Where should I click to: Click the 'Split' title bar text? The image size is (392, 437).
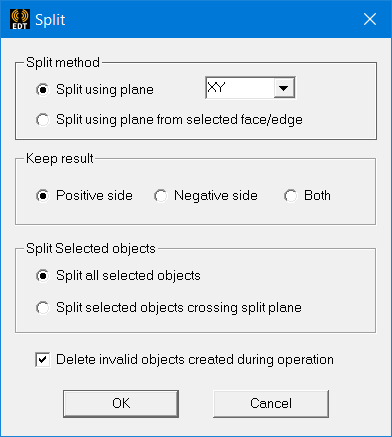tap(50, 20)
